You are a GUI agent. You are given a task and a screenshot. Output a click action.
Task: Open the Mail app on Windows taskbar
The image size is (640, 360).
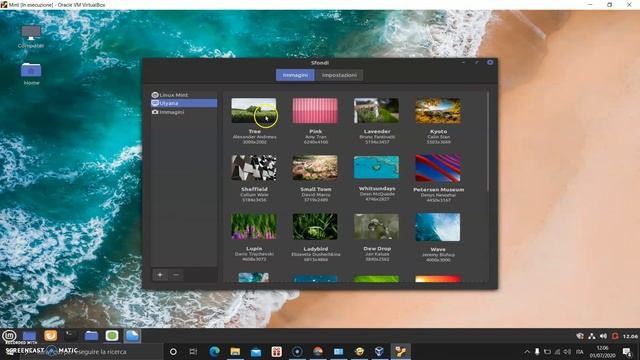256,351
